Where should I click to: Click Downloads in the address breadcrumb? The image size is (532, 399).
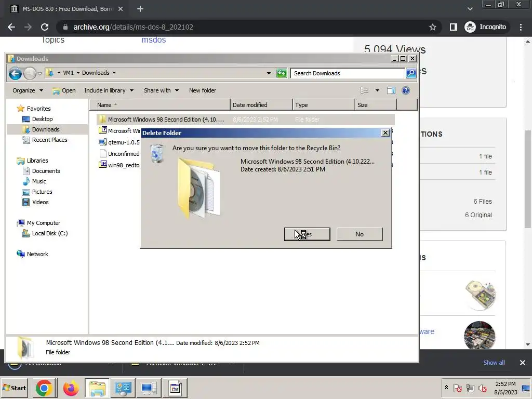pyautogui.click(x=96, y=73)
